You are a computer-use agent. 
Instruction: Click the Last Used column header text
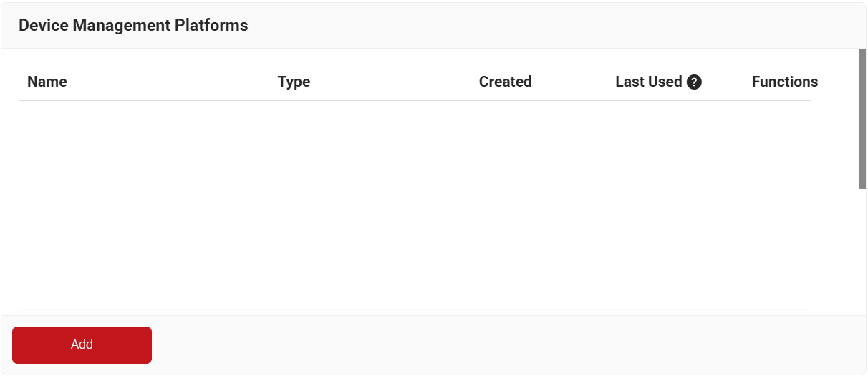click(648, 82)
